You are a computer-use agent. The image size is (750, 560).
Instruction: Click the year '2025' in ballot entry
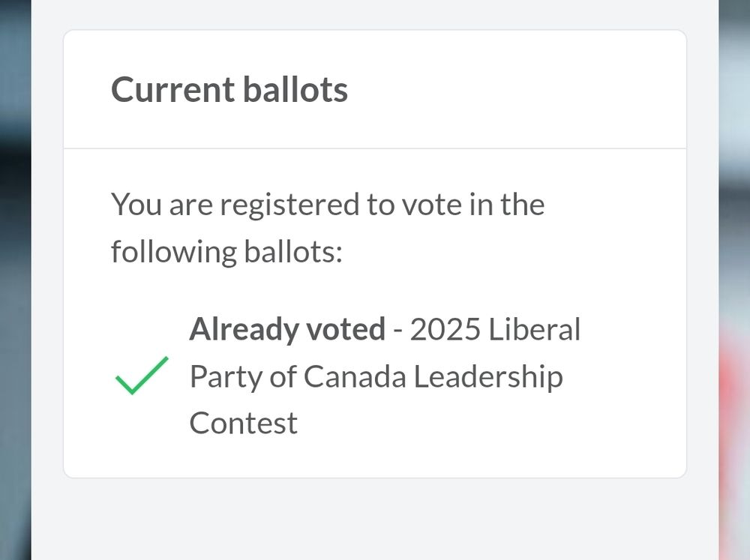[445, 329]
